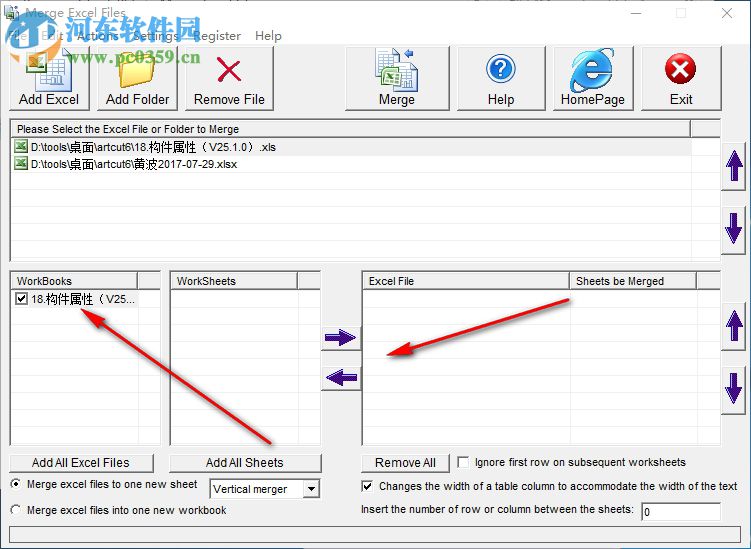Viewport: 751px width, 549px height.
Task: Click the Add Excel toolbar button
Action: pyautogui.click(x=49, y=79)
